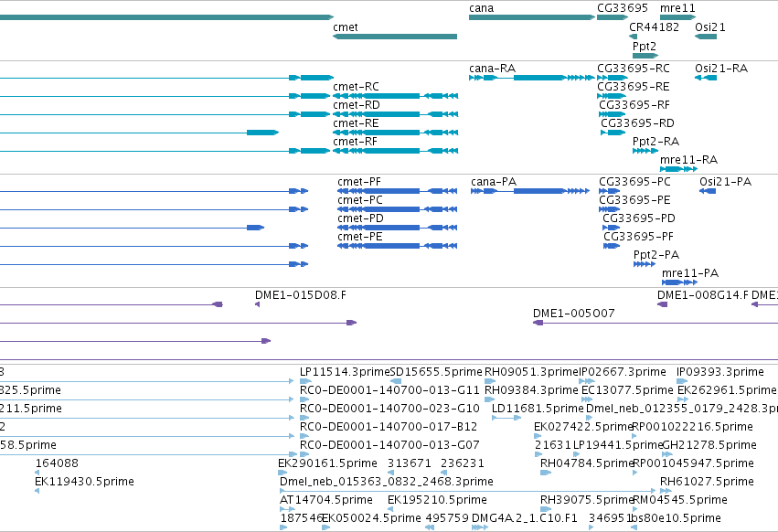Click the CG33695-PC protein feature
Screen dimensions: 778x532
tap(609, 191)
